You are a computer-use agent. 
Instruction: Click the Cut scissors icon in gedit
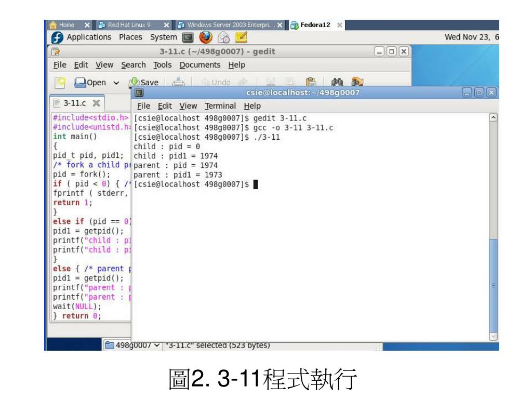coord(270,82)
